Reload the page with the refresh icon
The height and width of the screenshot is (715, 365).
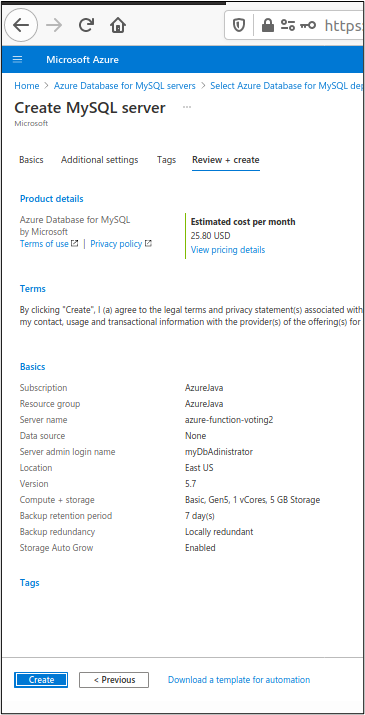86,25
